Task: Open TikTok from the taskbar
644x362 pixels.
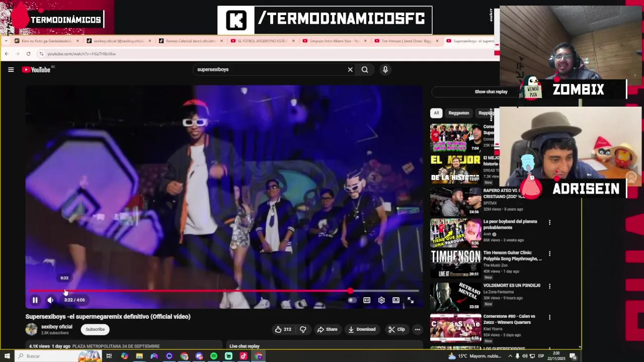Action: click(244, 356)
